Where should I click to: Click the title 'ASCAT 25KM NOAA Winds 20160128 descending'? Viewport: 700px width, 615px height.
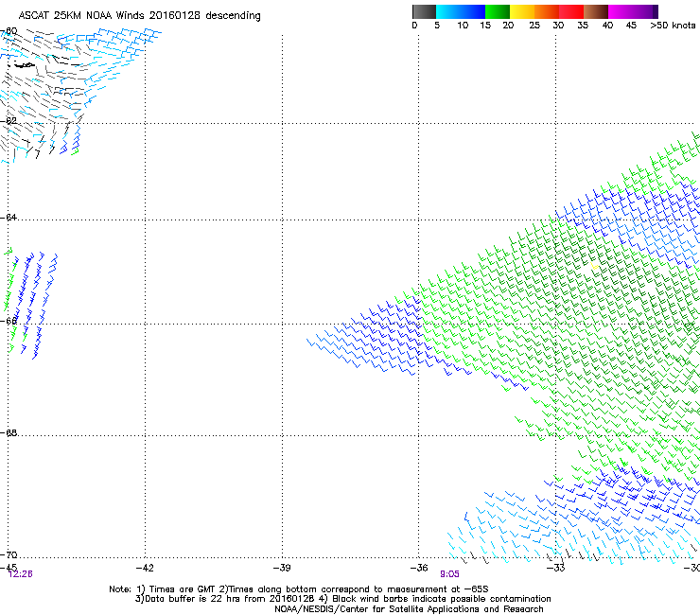coord(139,15)
